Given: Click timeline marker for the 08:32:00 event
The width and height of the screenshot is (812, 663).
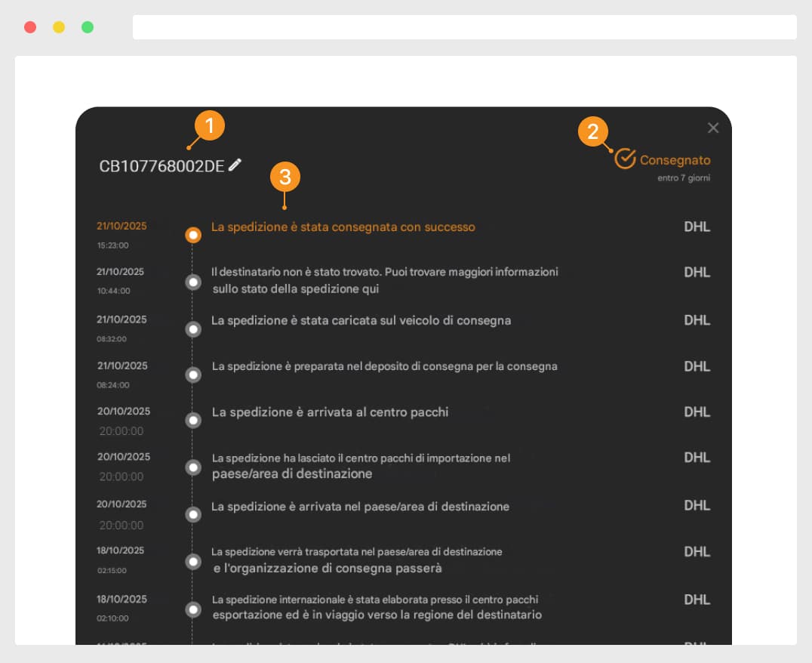Looking at the screenshot, I should click(x=193, y=329).
